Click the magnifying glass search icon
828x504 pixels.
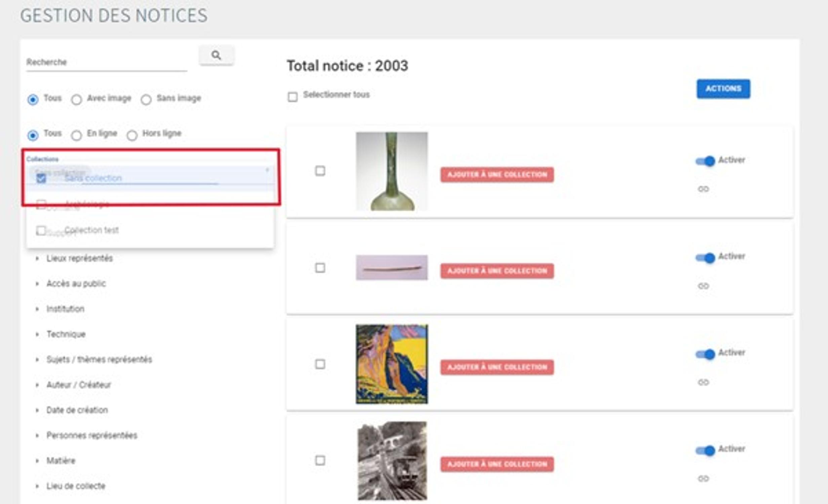tap(216, 55)
